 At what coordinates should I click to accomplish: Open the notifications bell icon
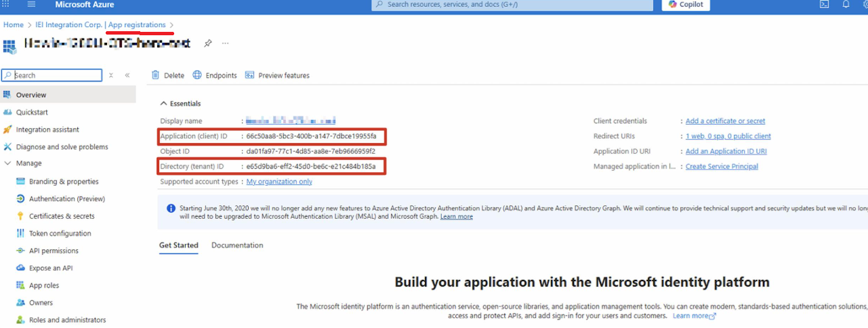[846, 4]
